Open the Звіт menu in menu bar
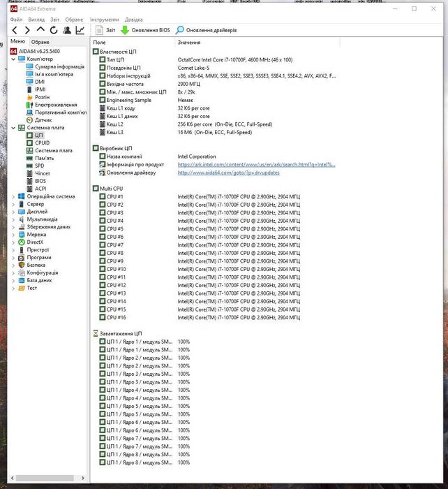 point(55,20)
